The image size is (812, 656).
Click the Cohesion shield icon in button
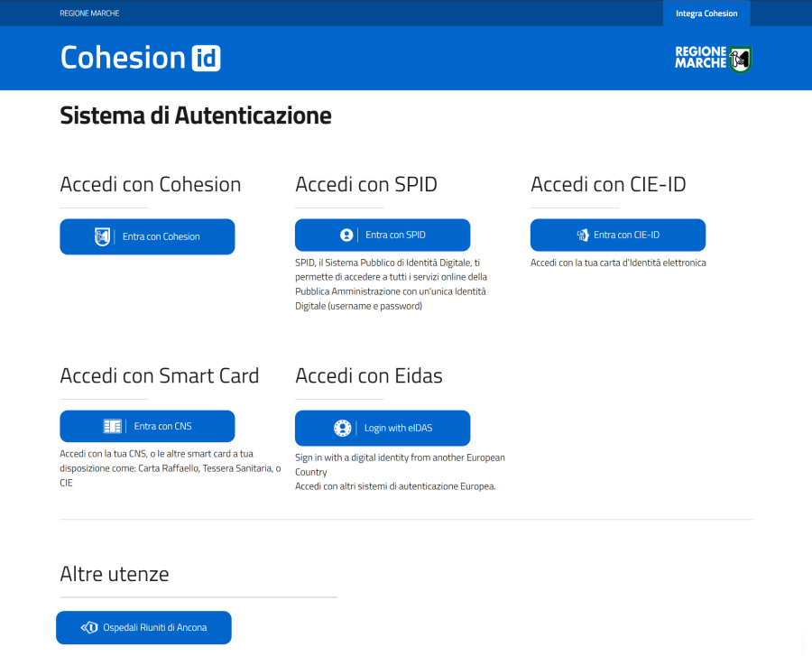coord(102,236)
